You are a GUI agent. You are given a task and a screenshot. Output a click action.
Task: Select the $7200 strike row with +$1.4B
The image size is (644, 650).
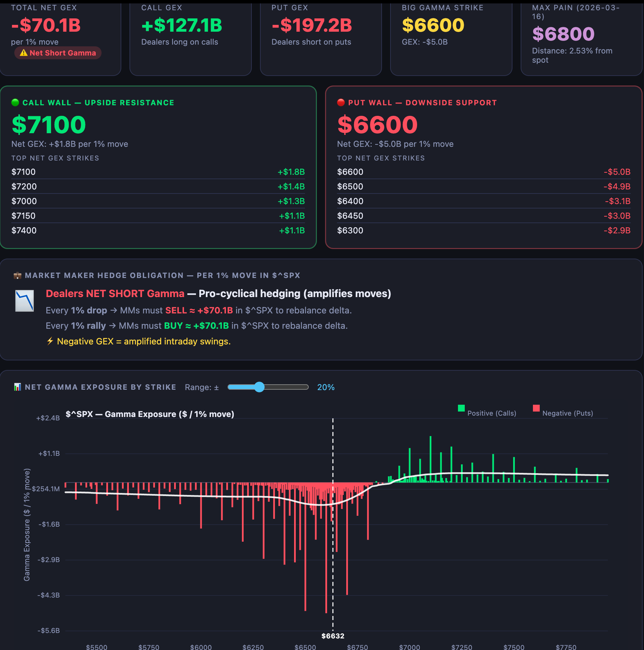[158, 187]
